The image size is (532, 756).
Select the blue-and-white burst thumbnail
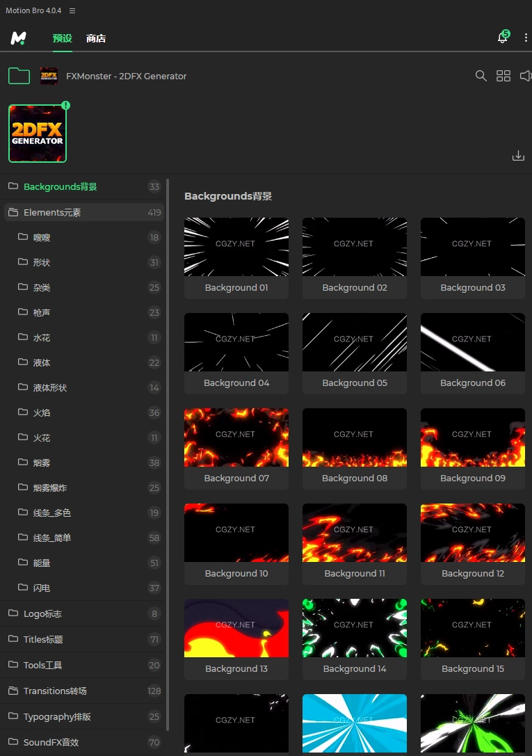(355, 723)
